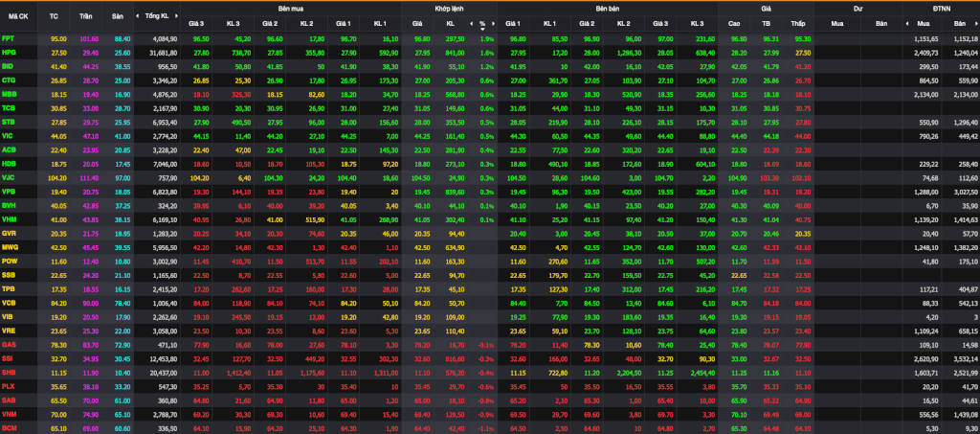Open the TCB stock ticker
Image resolution: width=980 pixels, height=434 pixels.
coord(8,108)
